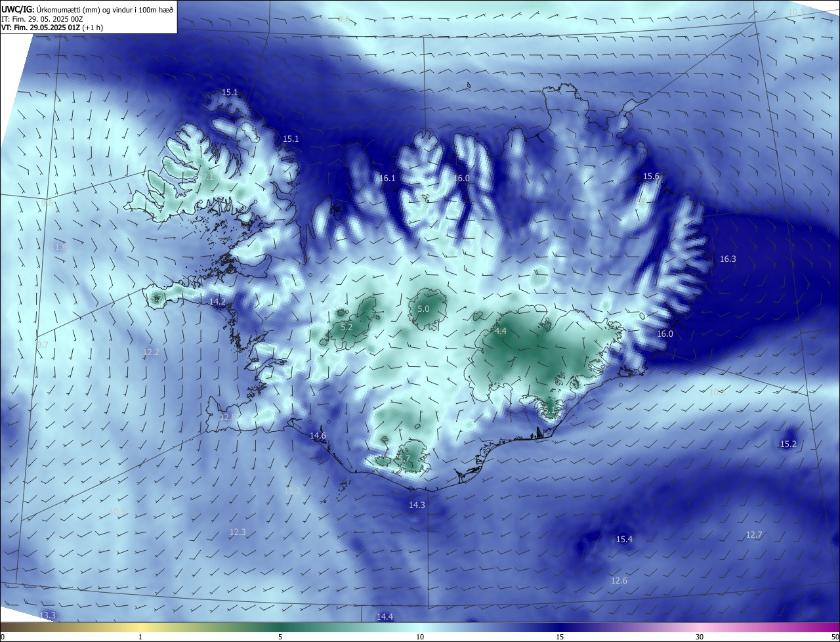Click the 16.1 value label
The image size is (840, 642).
tap(388, 179)
